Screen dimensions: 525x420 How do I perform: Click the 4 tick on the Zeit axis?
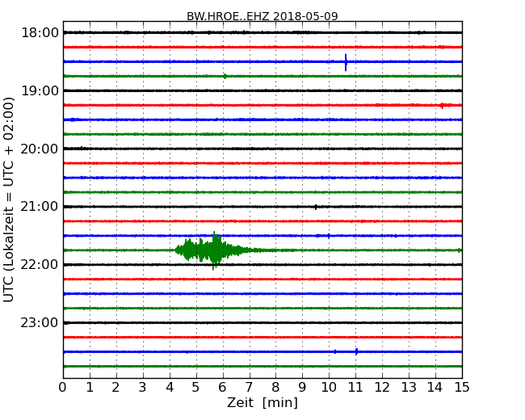170,388
